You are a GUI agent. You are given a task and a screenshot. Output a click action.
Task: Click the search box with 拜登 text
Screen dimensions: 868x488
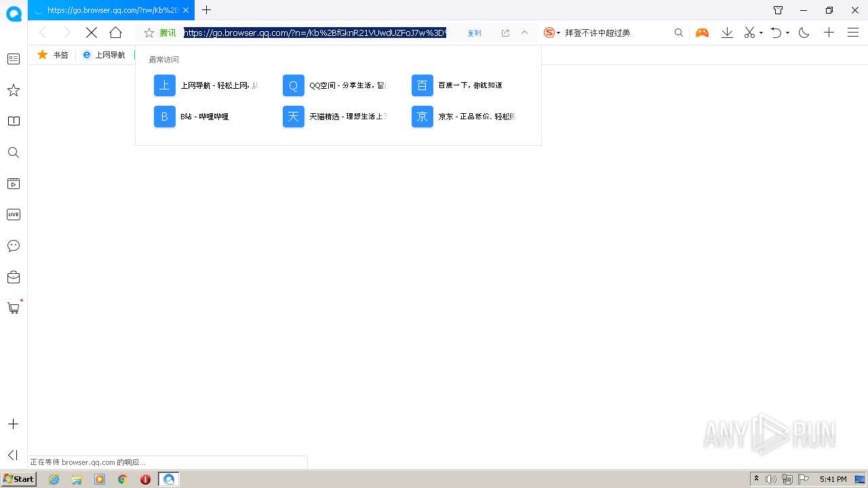point(616,33)
